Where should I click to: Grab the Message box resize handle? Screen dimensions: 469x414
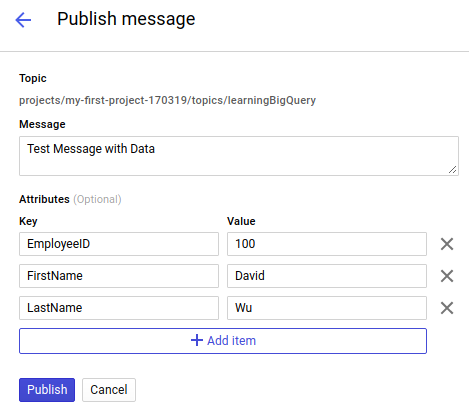(452, 170)
